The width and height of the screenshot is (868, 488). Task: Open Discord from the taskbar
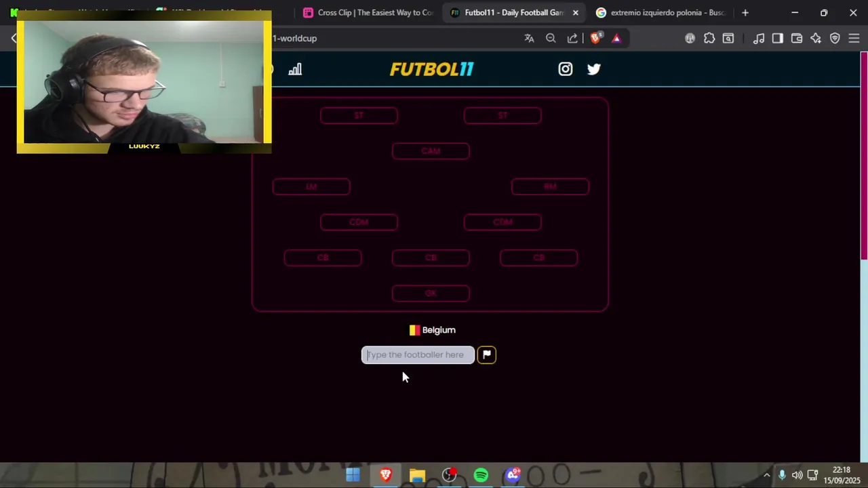[513, 475]
